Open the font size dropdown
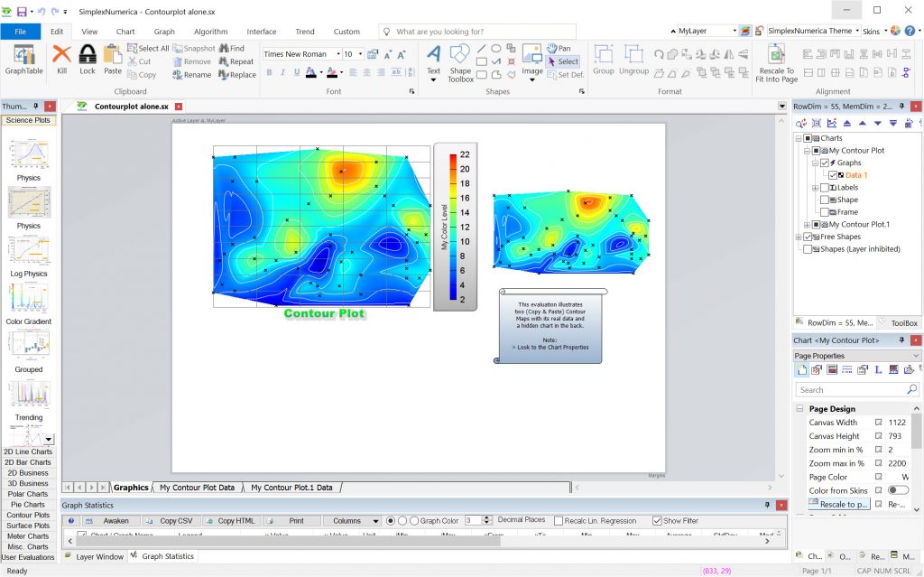Viewport: 924px width, 577px height. [361, 53]
